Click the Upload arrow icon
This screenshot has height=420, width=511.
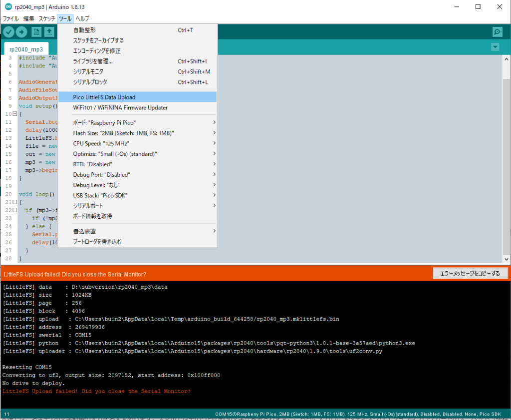point(21,32)
